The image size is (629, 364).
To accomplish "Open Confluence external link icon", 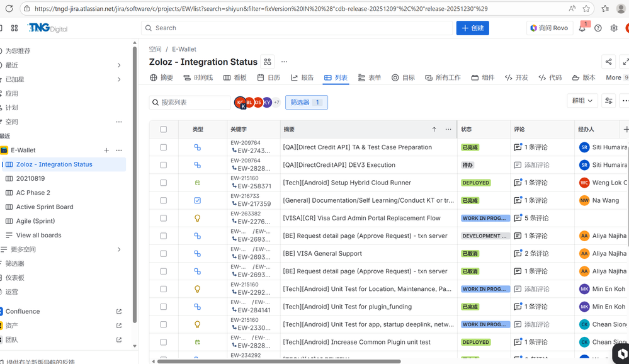I will point(119,312).
